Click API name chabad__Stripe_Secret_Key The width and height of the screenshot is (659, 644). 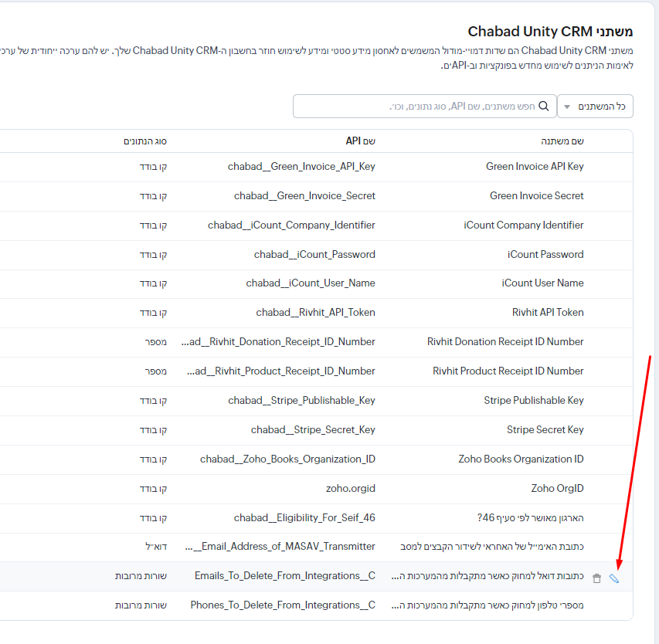coord(313,430)
